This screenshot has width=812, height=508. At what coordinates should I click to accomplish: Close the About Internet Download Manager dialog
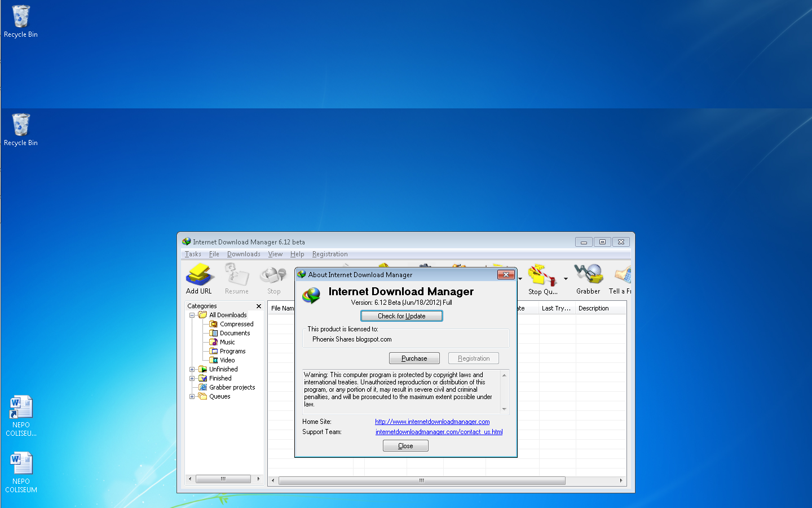(x=506, y=274)
